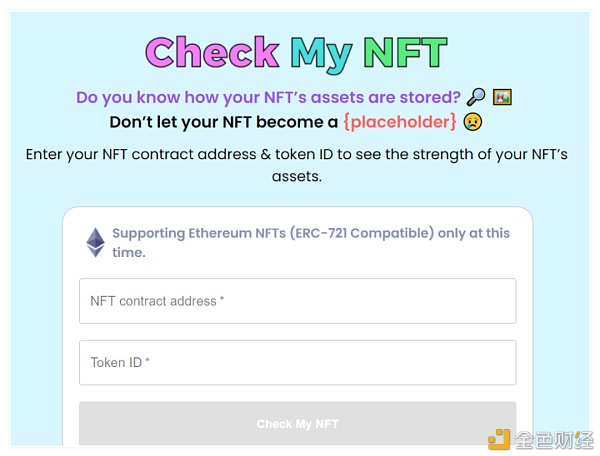Click the asterisk after Token ID
This screenshot has width=600, height=456.
coord(148,362)
